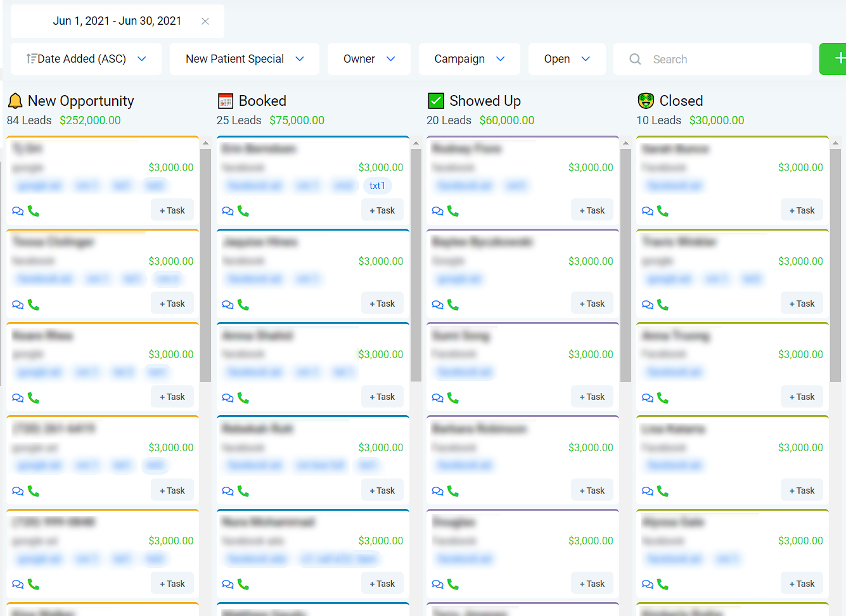Clear the date range with the X icon
846x616 pixels.
[205, 21]
